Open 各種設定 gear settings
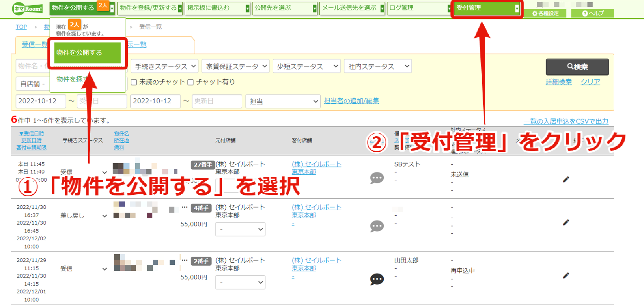 (546, 13)
